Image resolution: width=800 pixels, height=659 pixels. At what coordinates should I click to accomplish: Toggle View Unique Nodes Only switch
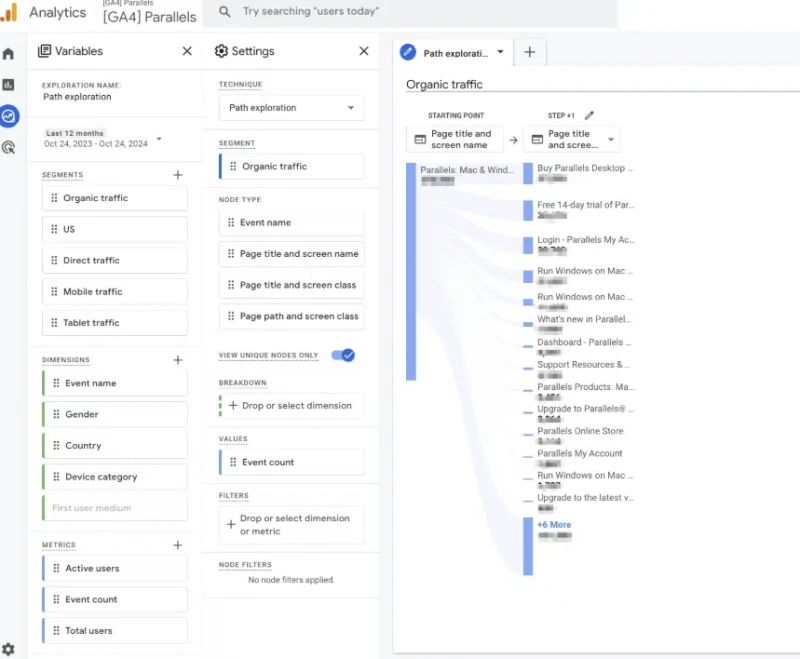[343, 355]
